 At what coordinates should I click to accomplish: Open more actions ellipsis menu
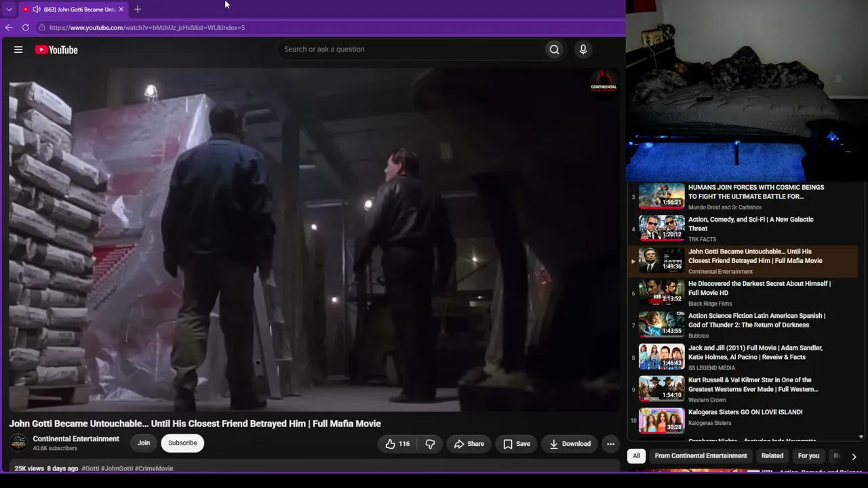click(x=610, y=444)
